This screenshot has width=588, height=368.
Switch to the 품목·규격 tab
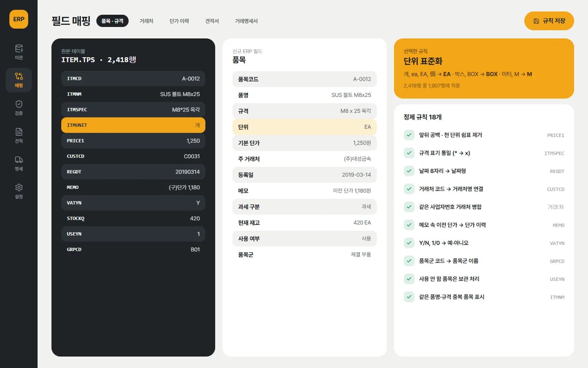coord(112,21)
